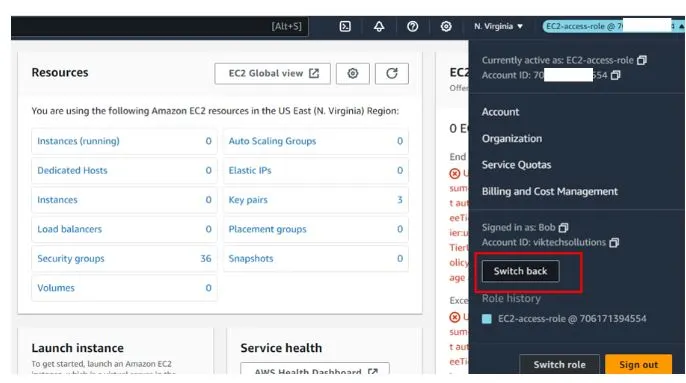Open EC2 Global view

272,74
